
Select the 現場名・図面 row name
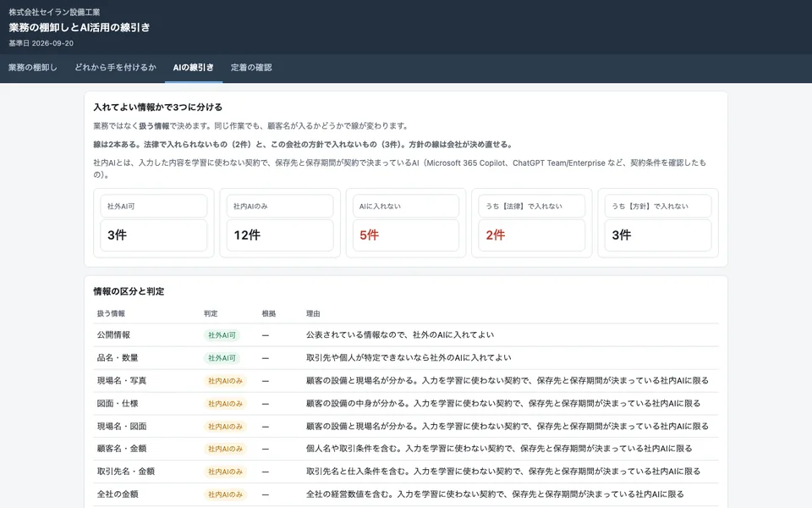tap(122, 426)
